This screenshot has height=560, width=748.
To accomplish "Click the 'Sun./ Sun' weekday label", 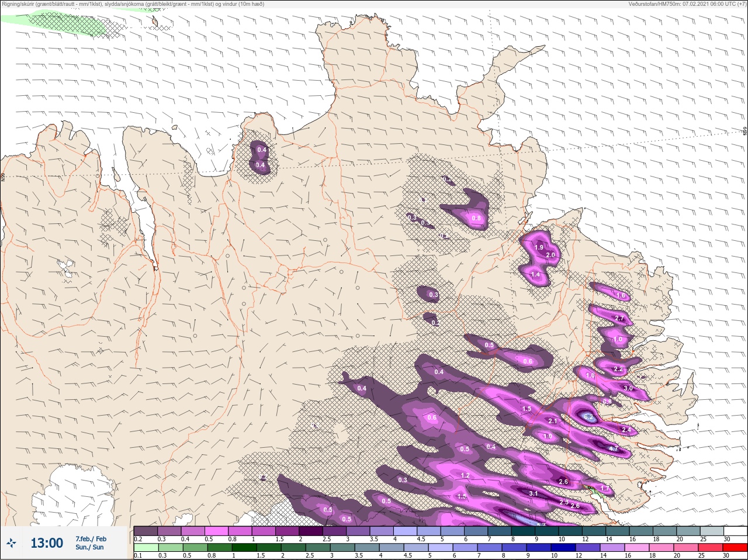I will pyautogui.click(x=89, y=547).
